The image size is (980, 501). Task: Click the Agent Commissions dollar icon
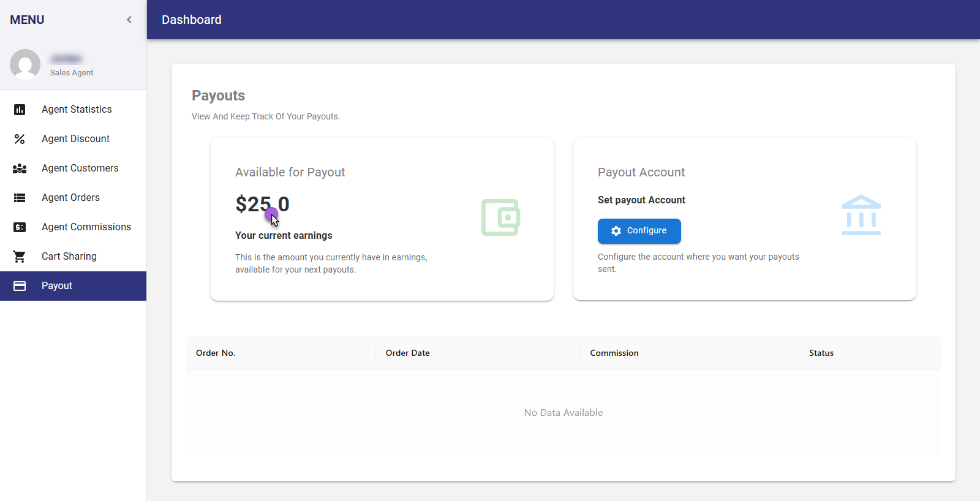pyautogui.click(x=20, y=227)
